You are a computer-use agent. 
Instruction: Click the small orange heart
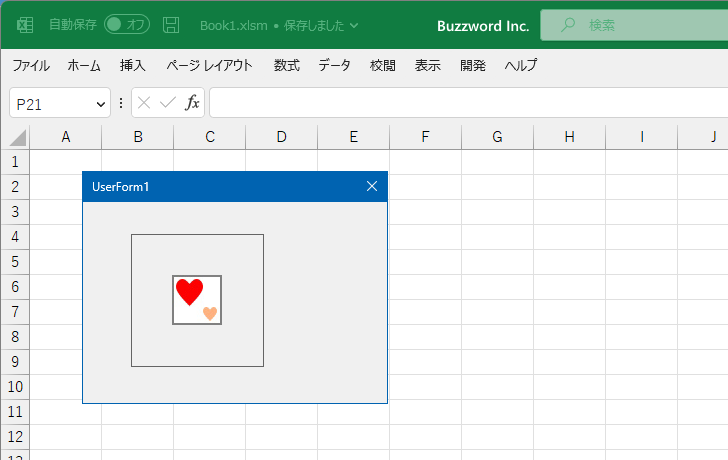[x=210, y=313]
